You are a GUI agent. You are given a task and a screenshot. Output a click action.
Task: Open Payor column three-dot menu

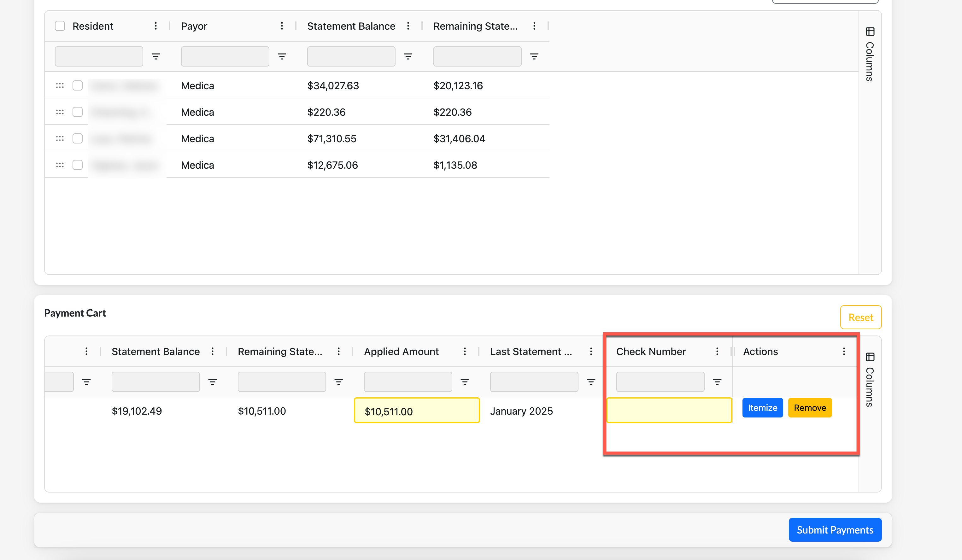coord(282,26)
